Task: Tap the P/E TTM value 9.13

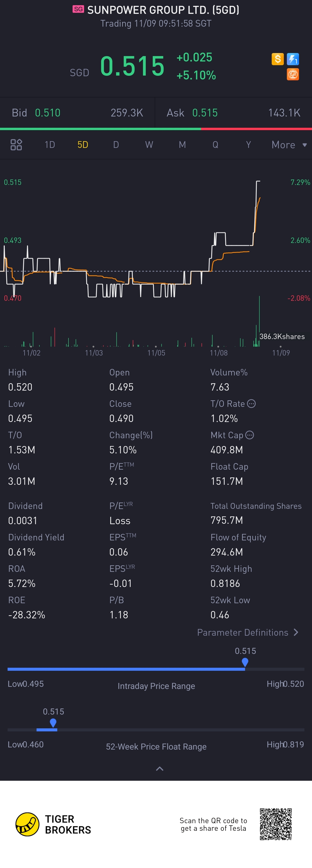Action: (x=119, y=481)
